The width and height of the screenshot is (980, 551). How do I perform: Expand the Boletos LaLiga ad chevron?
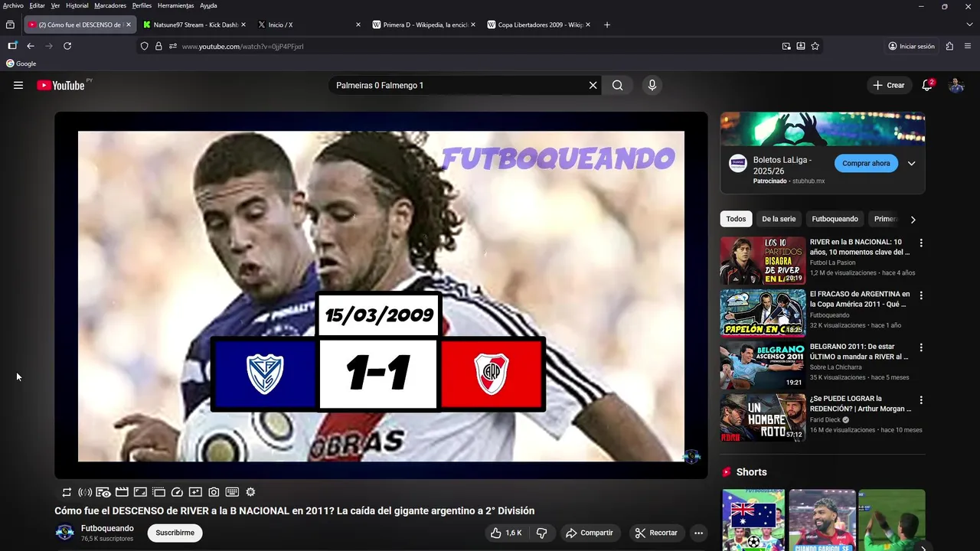coord(912,163)
